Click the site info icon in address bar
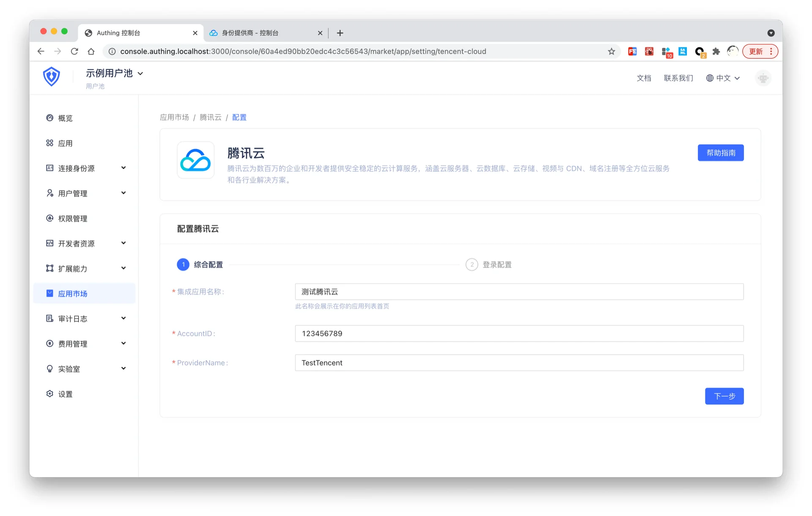The height and width of the screenshot is (516, 812). pos(112,52)
